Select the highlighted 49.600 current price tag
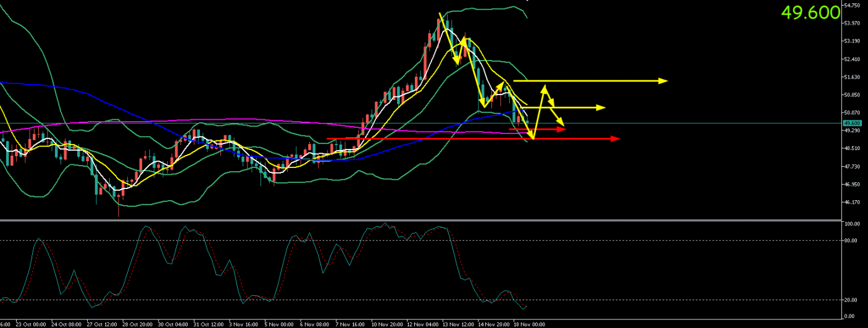 coord(851,123)
